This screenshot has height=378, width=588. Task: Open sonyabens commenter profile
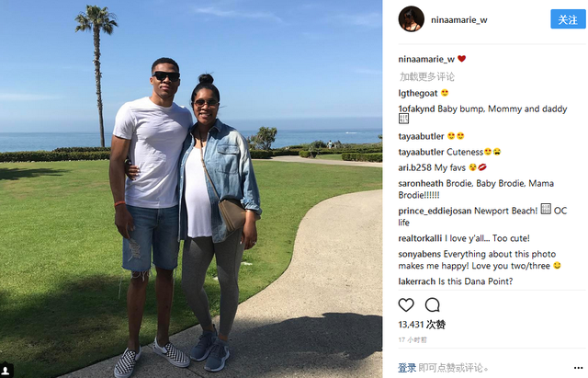click(x=420, y=254)
